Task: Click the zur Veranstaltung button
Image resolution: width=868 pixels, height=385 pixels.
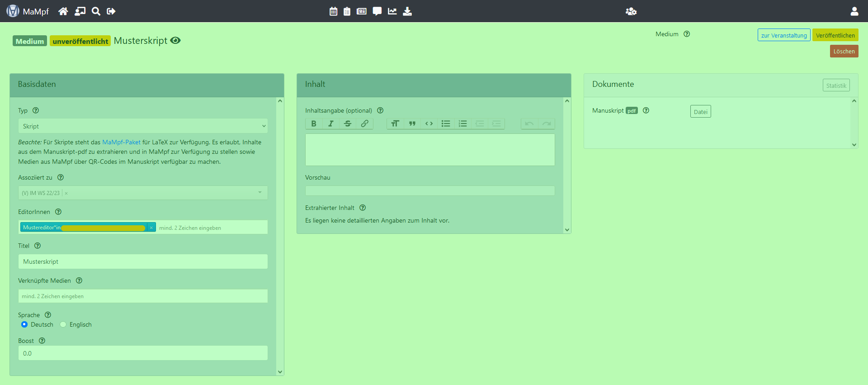Action: (x=783, y=35)
